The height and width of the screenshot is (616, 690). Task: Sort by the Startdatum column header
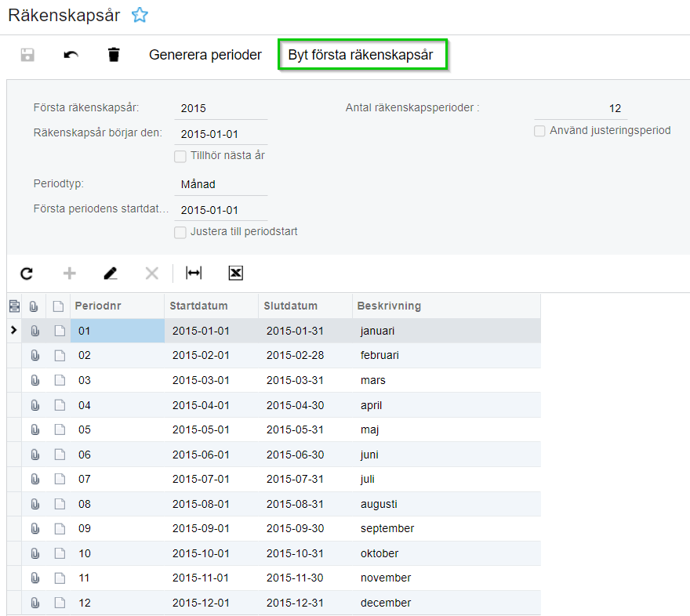[x=211, y=306]
